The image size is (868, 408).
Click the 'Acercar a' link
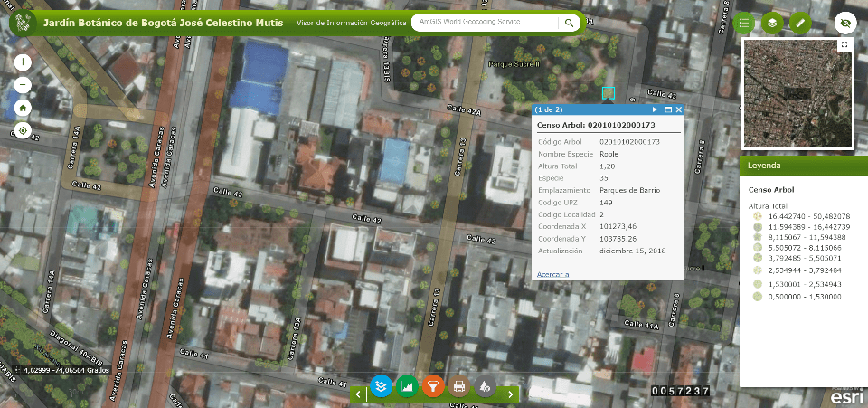[552, 273]
